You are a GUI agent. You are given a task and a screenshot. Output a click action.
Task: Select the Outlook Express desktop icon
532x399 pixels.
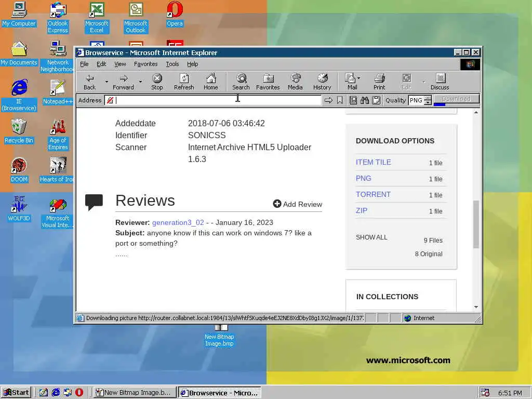tap(58, 18)
